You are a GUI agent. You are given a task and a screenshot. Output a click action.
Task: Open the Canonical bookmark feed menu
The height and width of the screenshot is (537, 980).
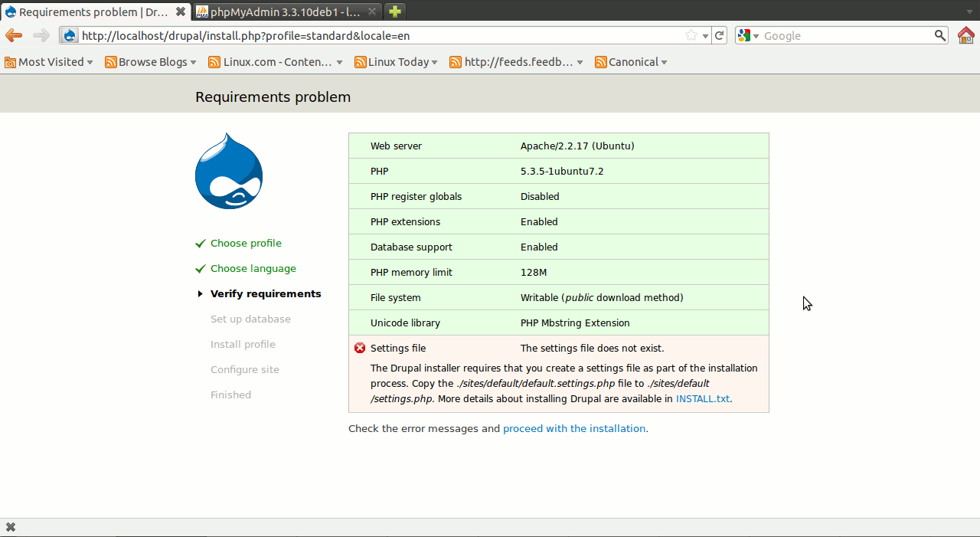click(632, 62)
